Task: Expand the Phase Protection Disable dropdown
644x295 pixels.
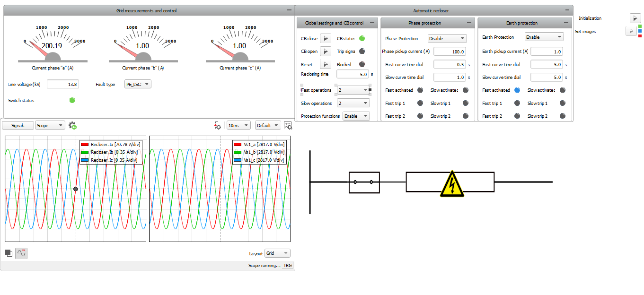Action: coord(447,39)
